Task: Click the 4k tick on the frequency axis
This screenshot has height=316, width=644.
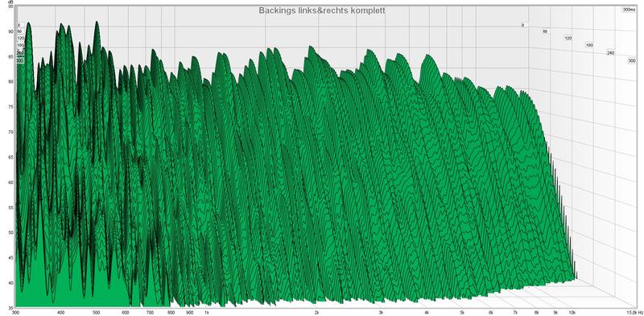Action: pos(427,313)
